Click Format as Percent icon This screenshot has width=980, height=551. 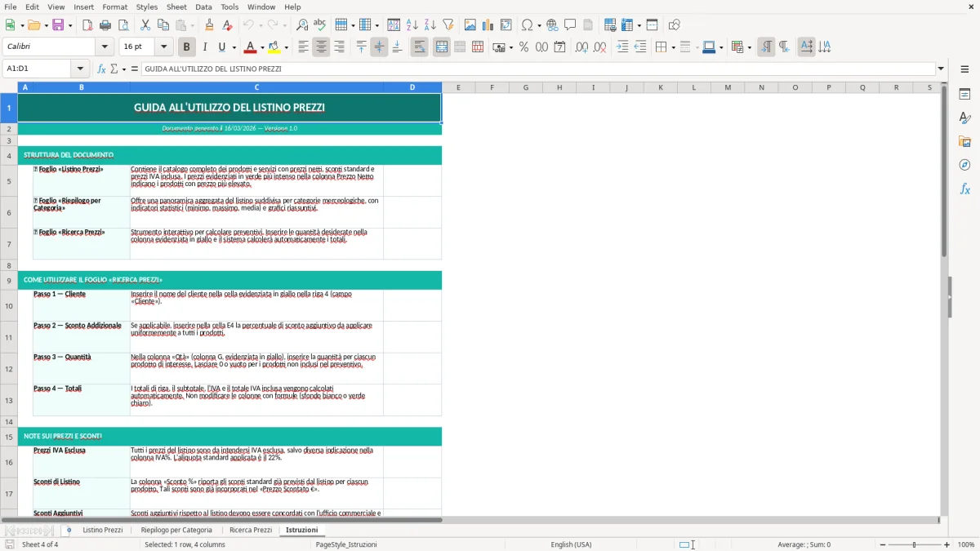[x=523, y=47]
